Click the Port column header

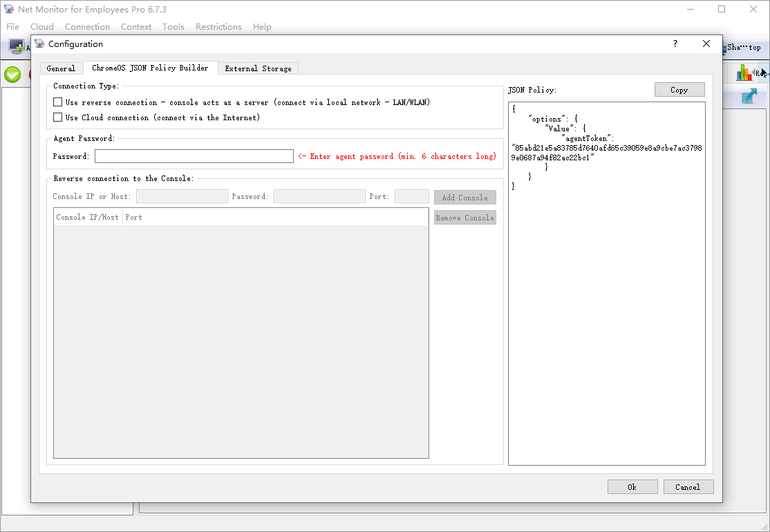pyautogui.click(x=133, y=217)
